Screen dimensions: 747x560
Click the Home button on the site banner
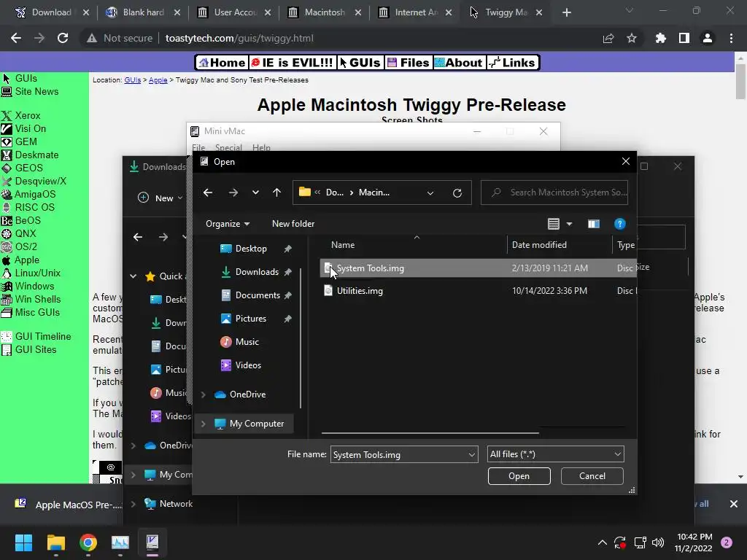[x=222, y=63]
